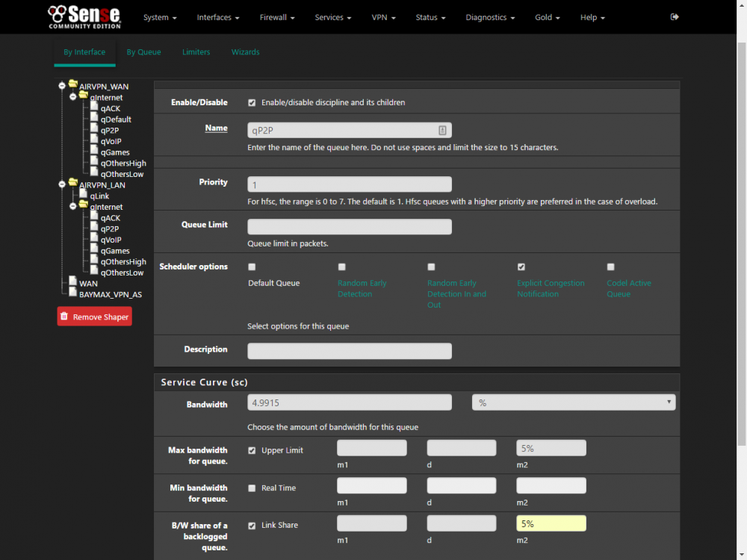This screenshot has width=747, height=560.
Task: Click the pfSense Community Edition logo
Action: point(85,17)
